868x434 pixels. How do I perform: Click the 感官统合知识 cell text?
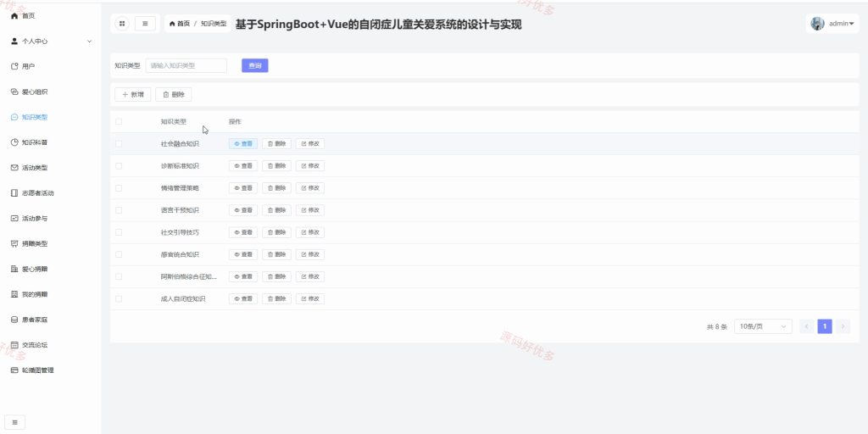pyautogui.click(x=180, y=254)
